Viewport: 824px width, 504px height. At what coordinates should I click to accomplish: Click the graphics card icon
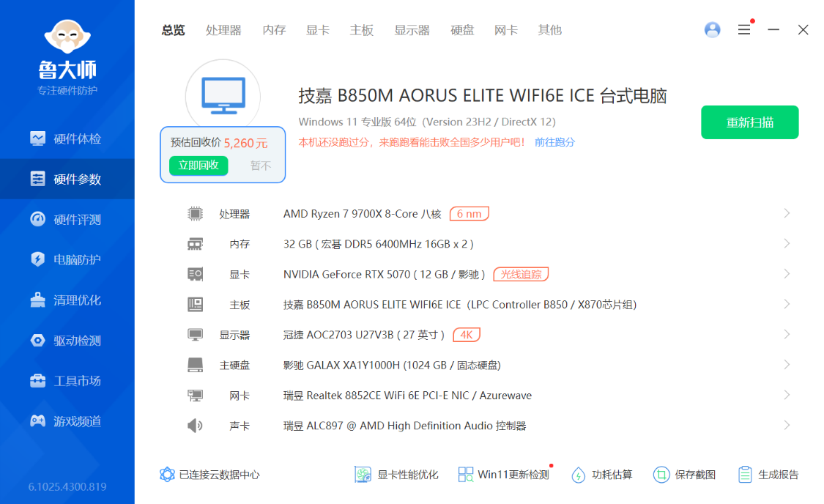click(x=195, y=274)
